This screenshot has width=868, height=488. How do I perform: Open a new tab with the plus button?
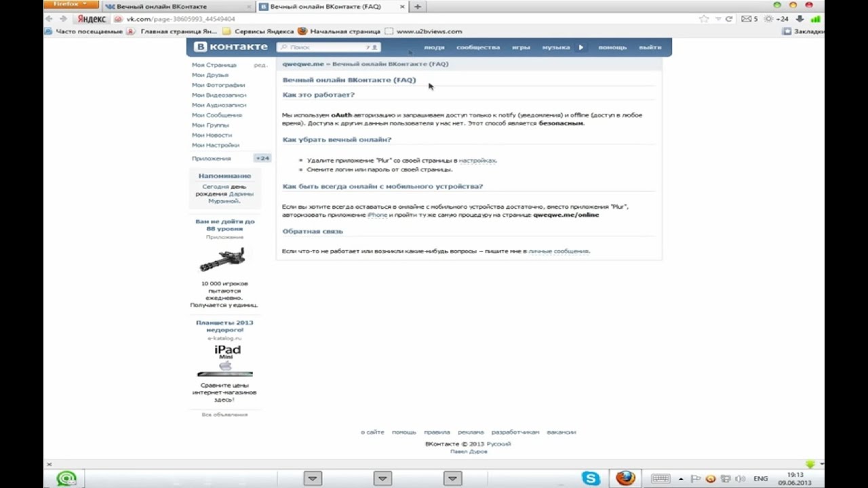(417, 7)
